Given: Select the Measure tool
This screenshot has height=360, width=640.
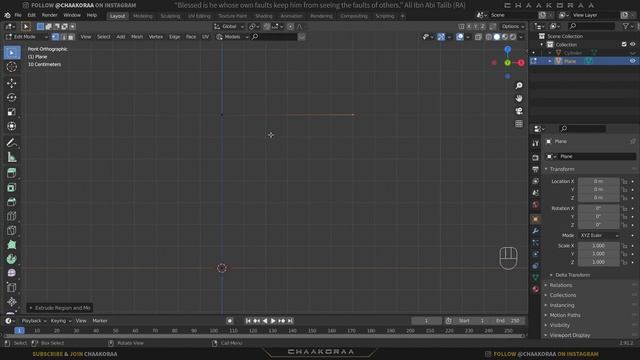Looking at the screenshot, I should [11, 157].
